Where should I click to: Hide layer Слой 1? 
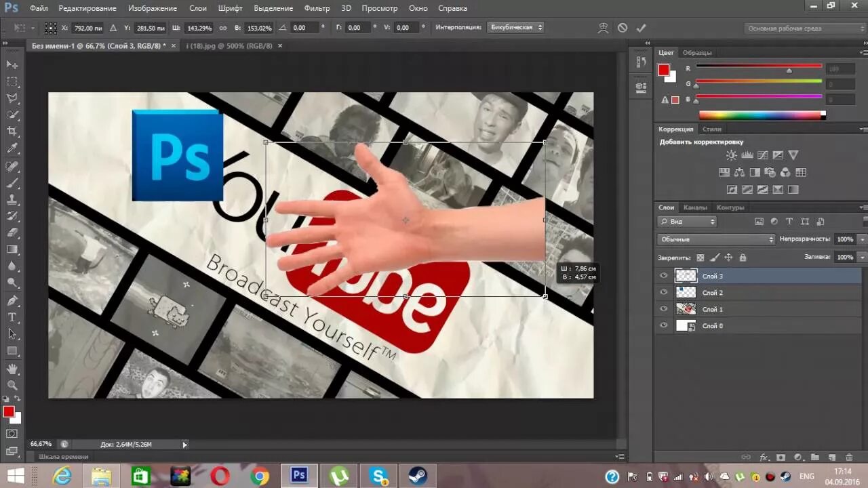(x=664, y=309)
